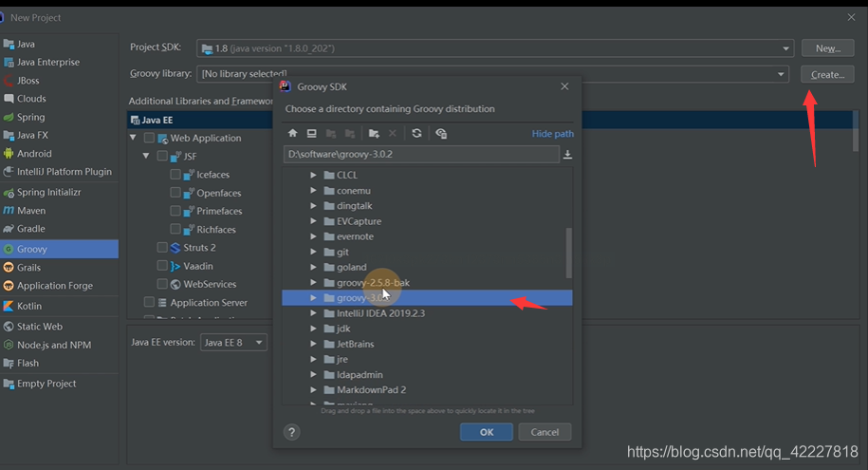868x470 pixels.
Task: Enable Web Application checkbox
Action: 149,138
